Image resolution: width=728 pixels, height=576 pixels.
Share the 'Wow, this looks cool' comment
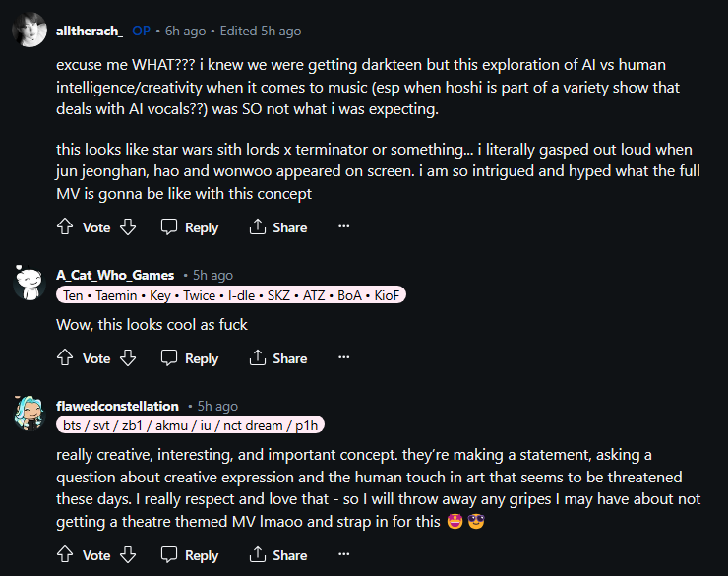pyautogui.click(x=278, y=358)
